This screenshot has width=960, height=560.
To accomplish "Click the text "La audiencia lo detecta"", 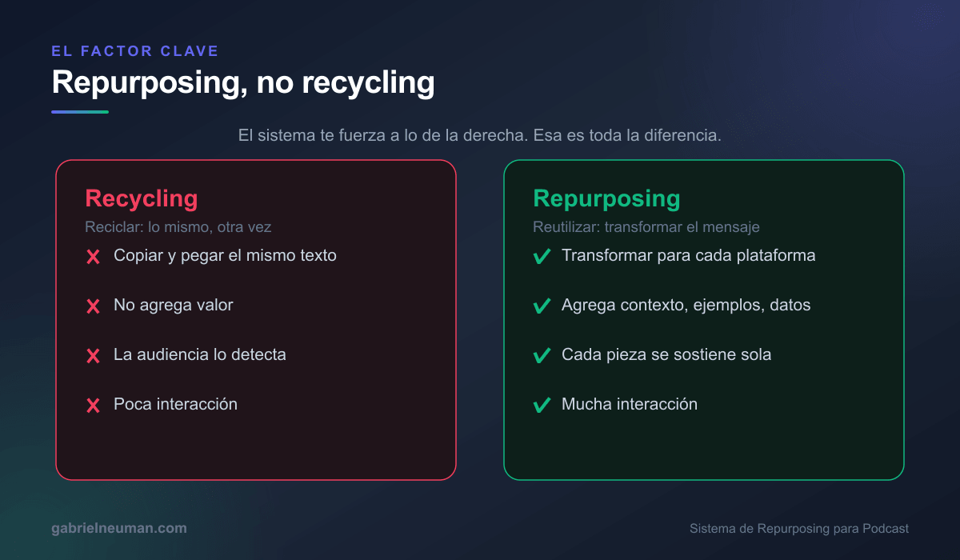I will point(200,354).
